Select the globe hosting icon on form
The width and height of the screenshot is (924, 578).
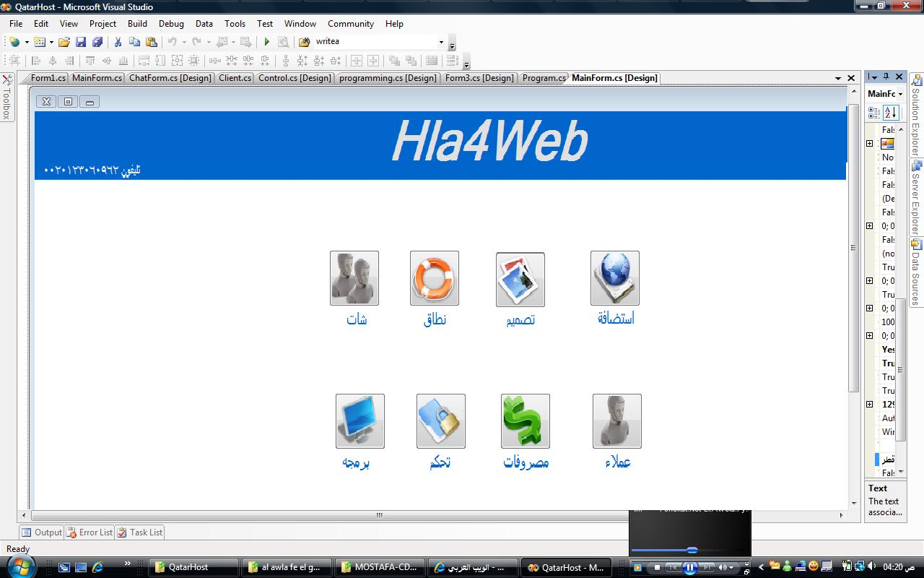(x=614, y=278)
